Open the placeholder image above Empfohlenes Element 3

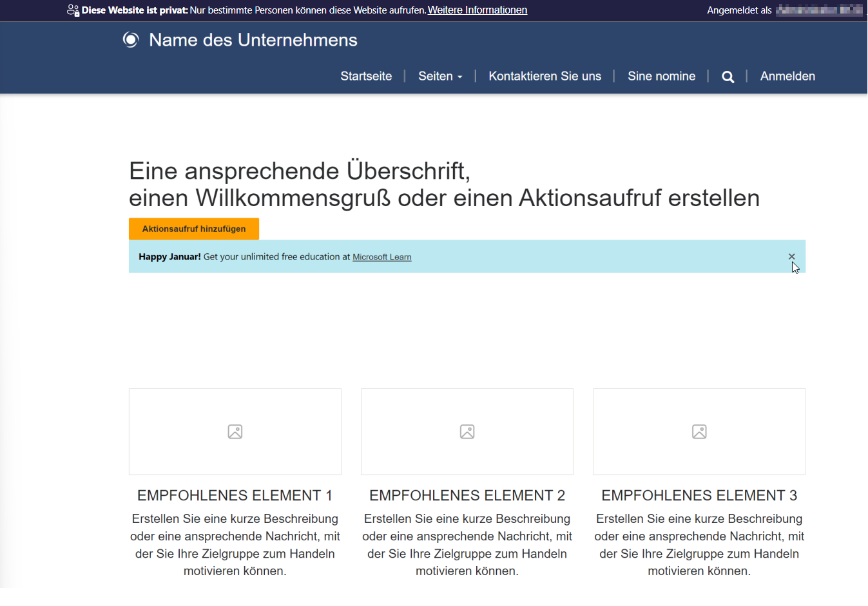(699, 431)
